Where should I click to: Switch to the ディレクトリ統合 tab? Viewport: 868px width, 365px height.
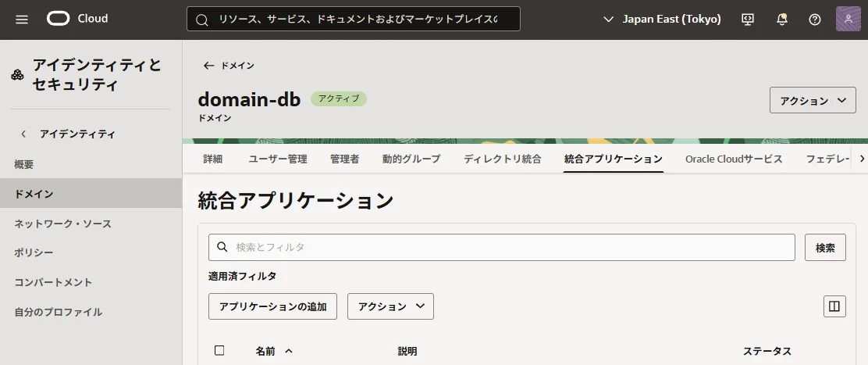[x=502, y=159]
